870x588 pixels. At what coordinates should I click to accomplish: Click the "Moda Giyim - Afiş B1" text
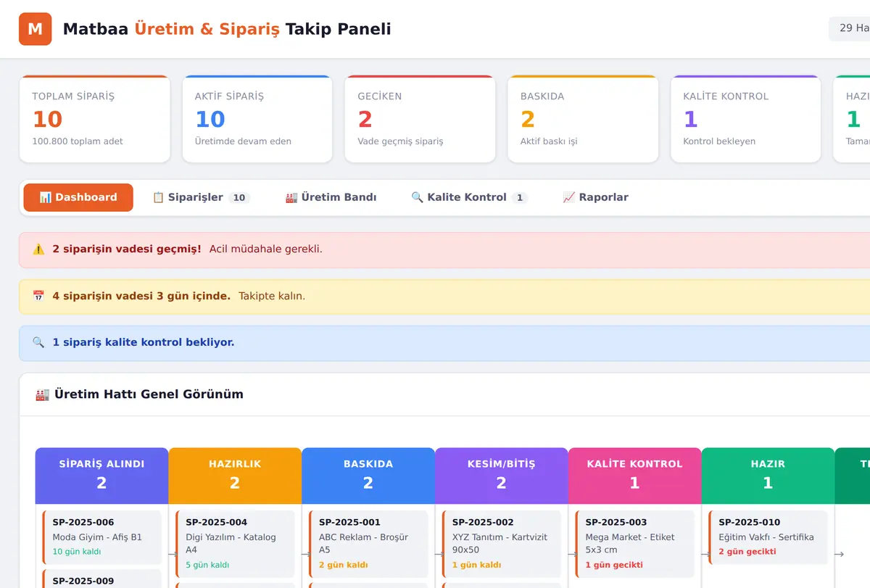click(97, 537)
